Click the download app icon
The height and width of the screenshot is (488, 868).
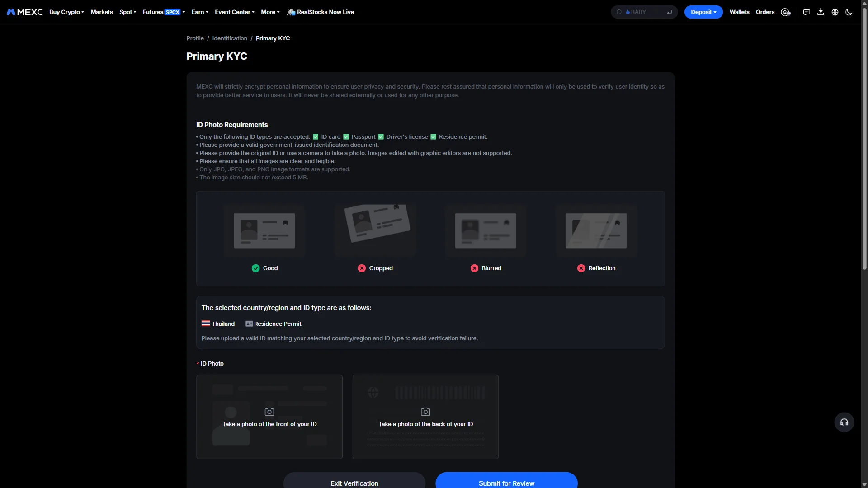click(x=821, y=12)
